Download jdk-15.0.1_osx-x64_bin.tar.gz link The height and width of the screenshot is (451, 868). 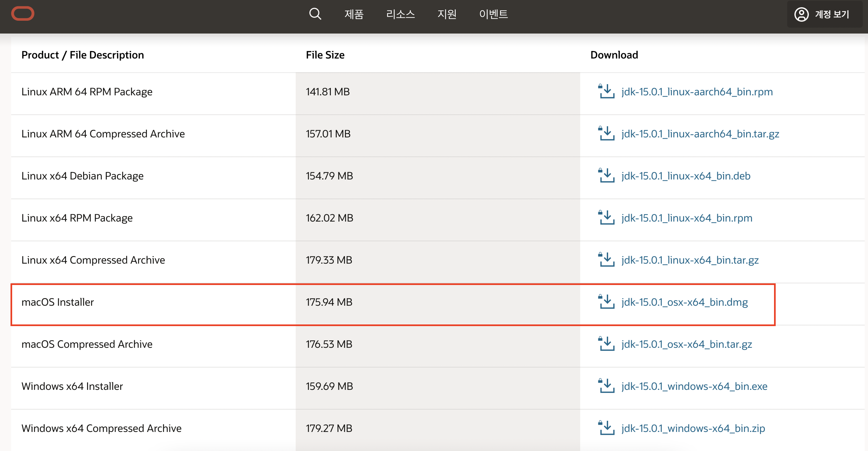[x=686, y=344]
